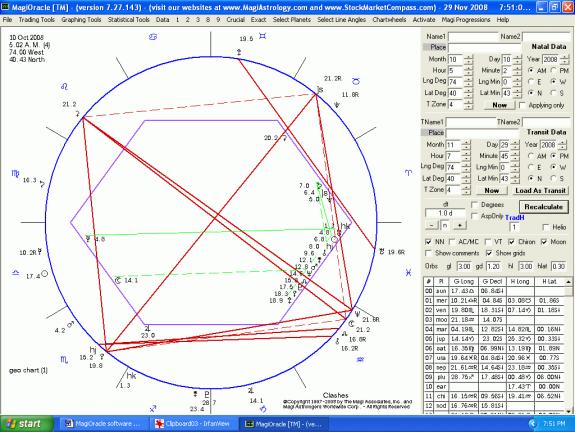Open the Magi Progressions menu

tap(466, 19)
